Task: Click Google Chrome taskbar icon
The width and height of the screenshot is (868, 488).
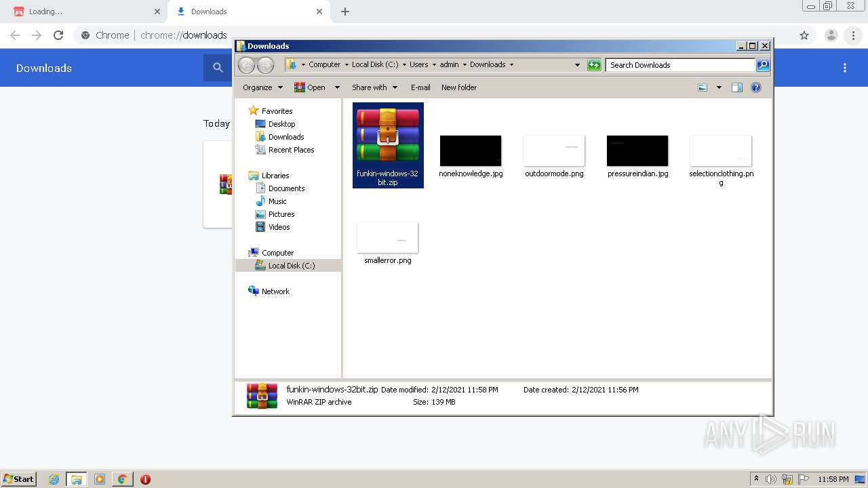Action: click(x=122, y=479)
